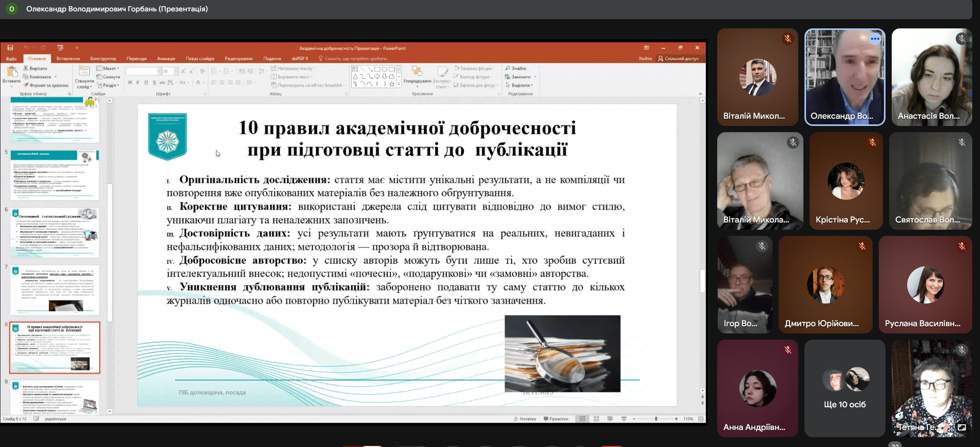
Task: Click the three-dots options on Олександр's video tile
Action: 875,39
